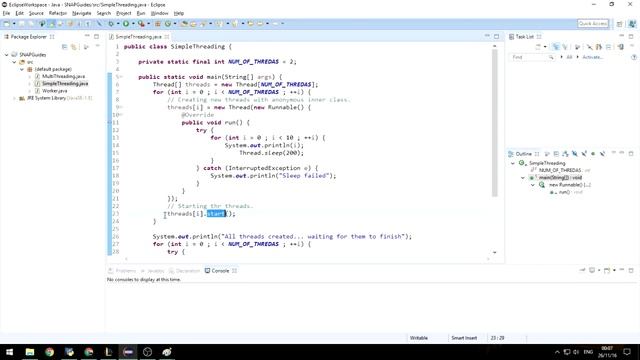Open the Windows notification center icon

[627, 352]
